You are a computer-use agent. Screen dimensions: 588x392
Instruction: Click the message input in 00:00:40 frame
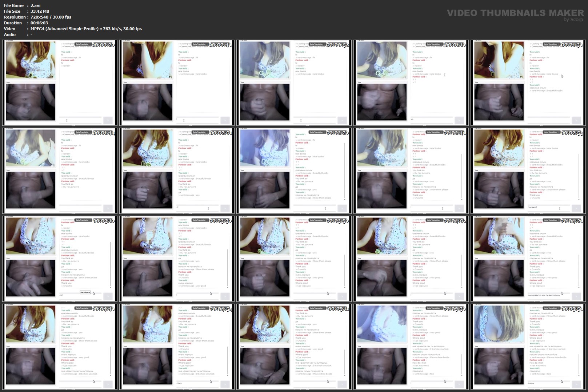coord(198,120)
